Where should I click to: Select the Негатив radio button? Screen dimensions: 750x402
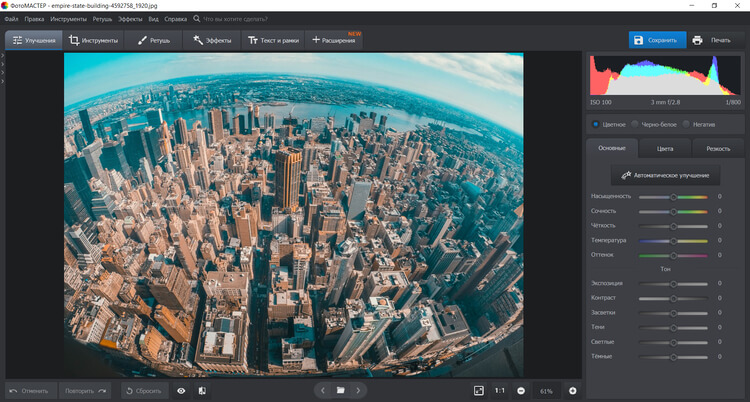click(x=685, y=124)
